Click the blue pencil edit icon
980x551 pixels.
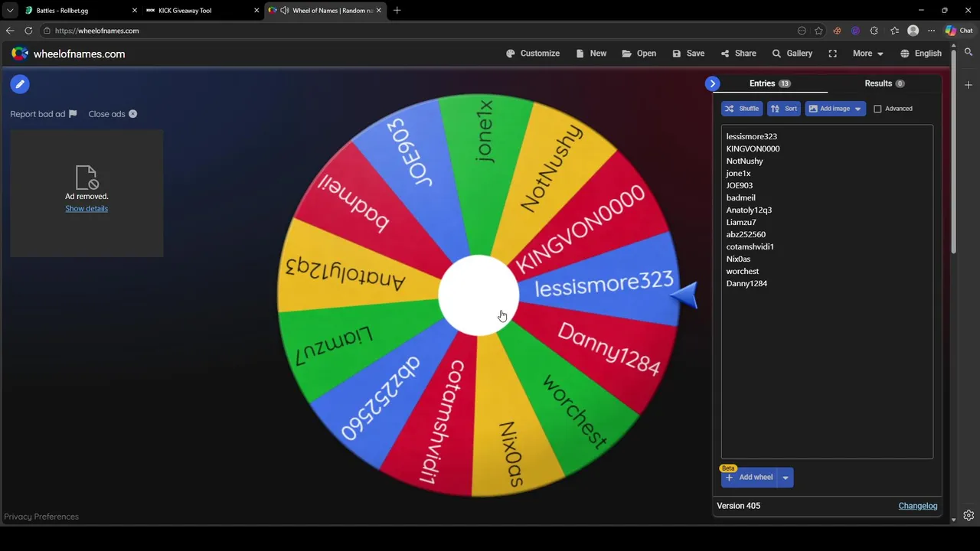(20, 84)
